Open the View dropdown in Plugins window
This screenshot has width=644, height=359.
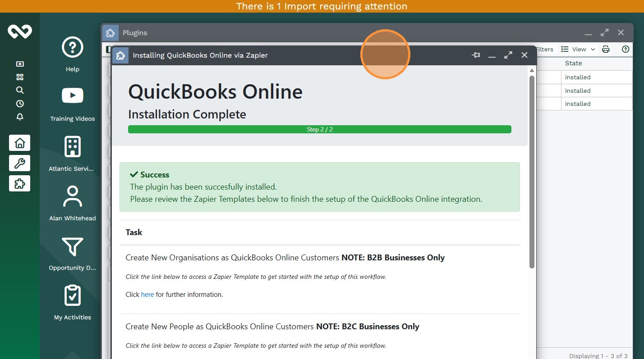coord(578,49)
